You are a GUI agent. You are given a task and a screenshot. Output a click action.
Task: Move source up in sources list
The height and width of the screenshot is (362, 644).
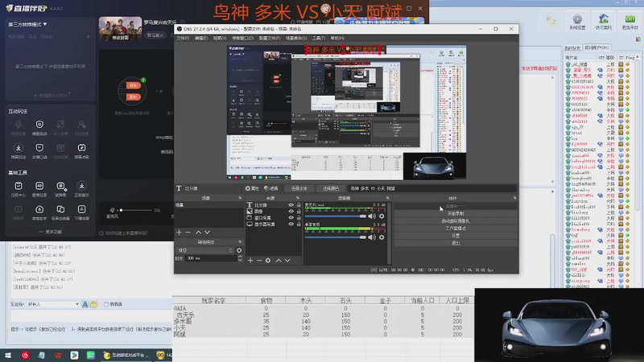(x=279, y=260)
